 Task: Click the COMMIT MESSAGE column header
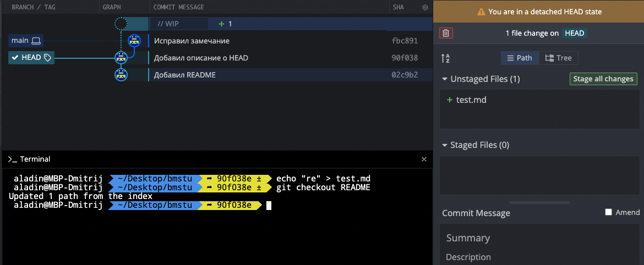pyautogui.click(x=178, y=8)
